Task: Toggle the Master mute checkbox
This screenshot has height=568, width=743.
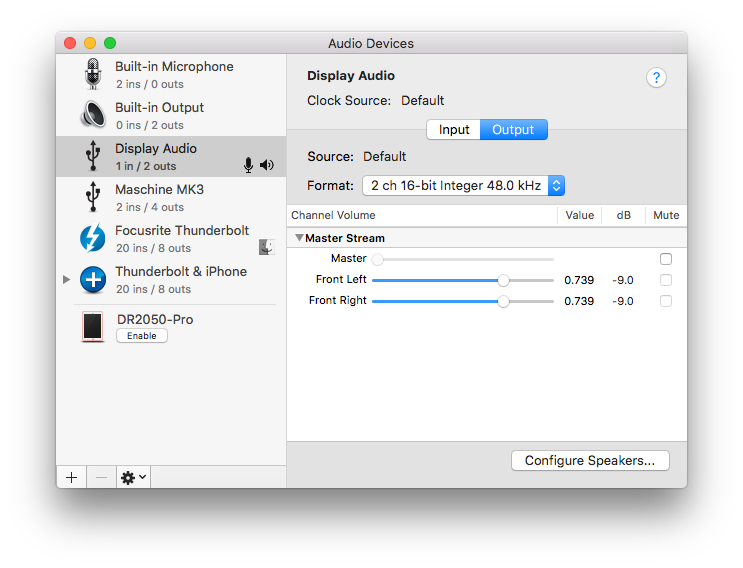Action: click(666, 259)
